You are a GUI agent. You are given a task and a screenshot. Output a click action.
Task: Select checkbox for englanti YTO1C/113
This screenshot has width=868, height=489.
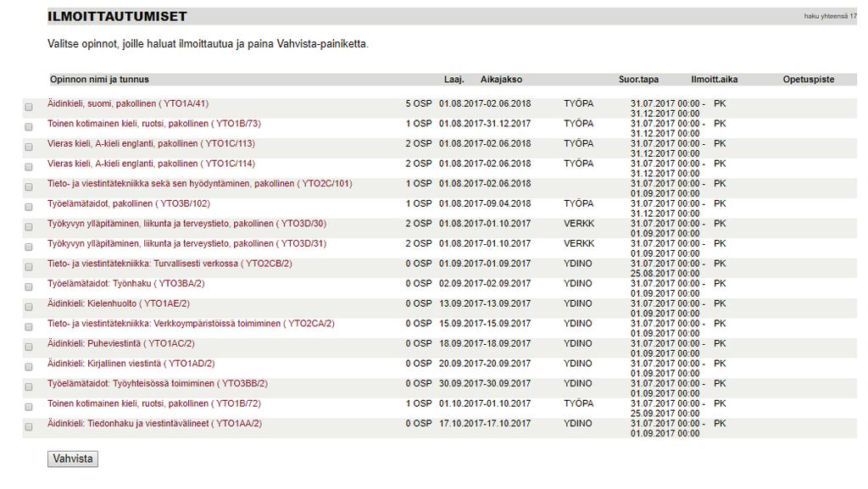29,147
